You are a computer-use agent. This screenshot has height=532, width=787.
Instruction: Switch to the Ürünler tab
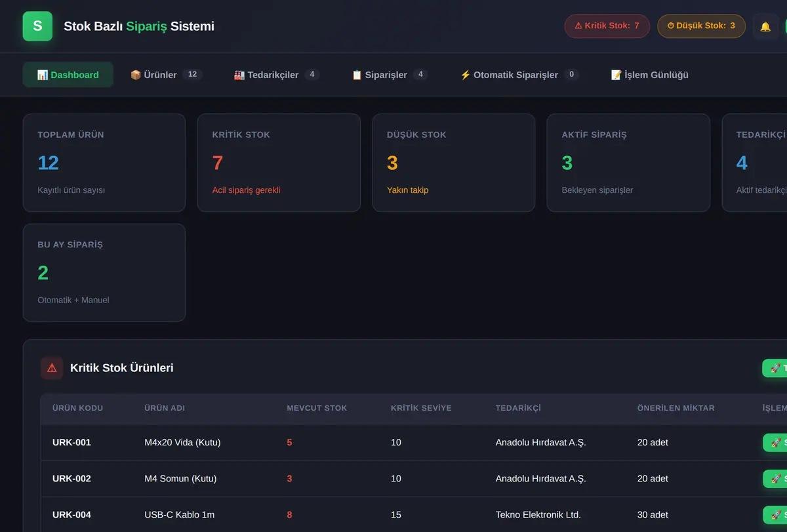166,75
